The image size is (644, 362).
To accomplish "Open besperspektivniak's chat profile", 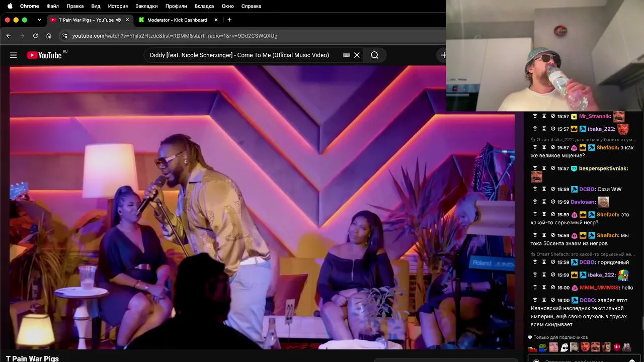I will point(603,168).
